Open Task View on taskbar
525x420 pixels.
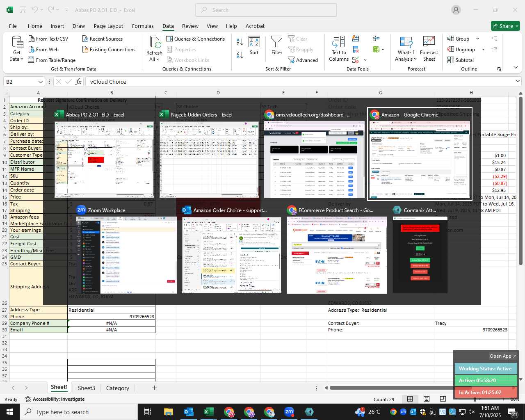148,412
